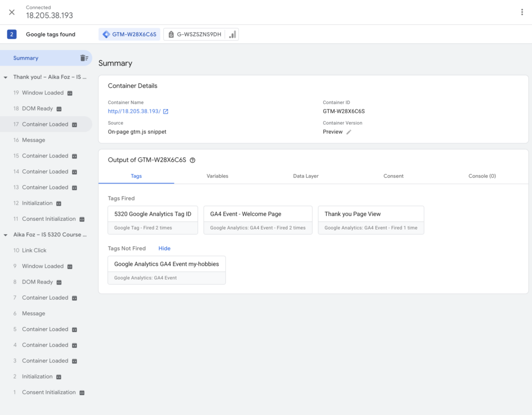Switch to the Consent tab
This screenshot has height=415, width=532.
393,176
